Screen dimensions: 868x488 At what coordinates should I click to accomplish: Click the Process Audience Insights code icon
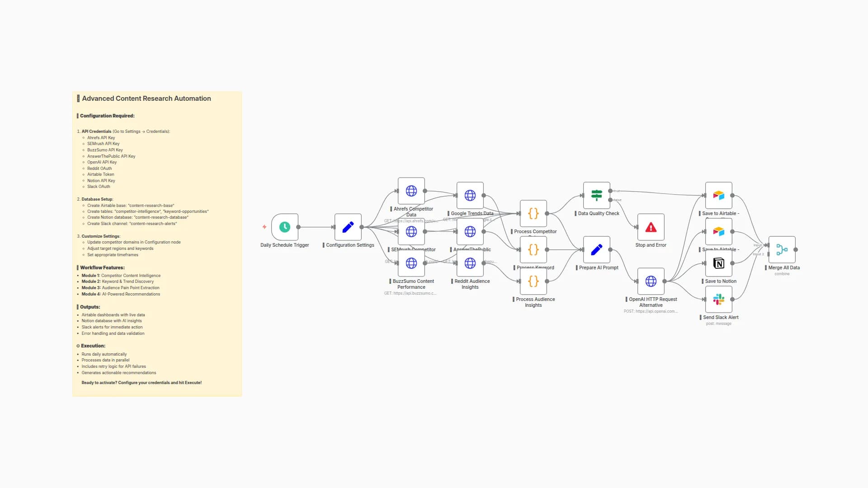pyautogui.click(x=533, y=281)
